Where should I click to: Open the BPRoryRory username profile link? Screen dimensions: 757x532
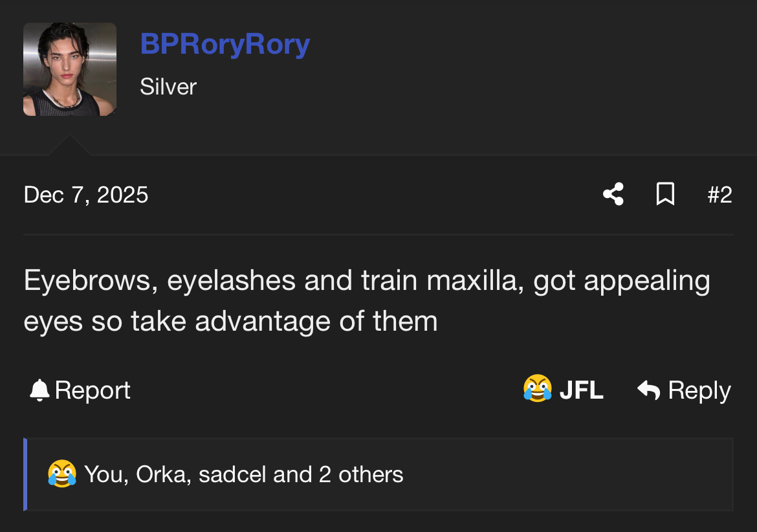click(225, 44)
